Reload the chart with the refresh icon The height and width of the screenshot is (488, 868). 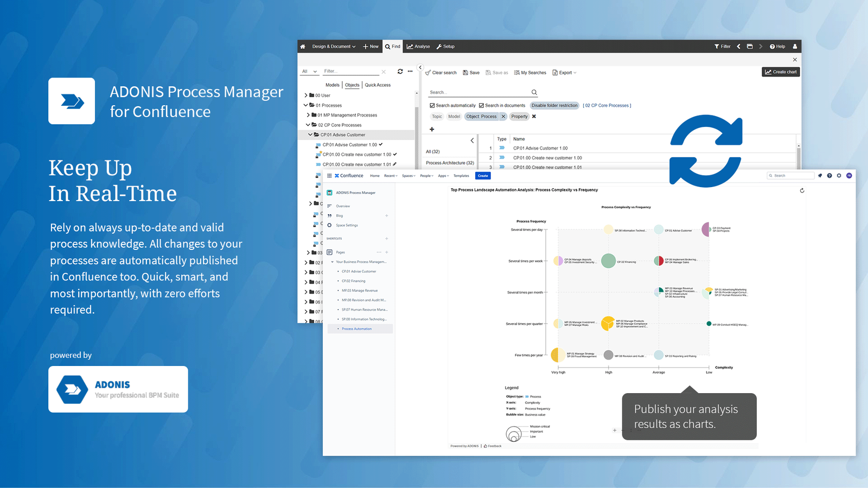(802, 190)
